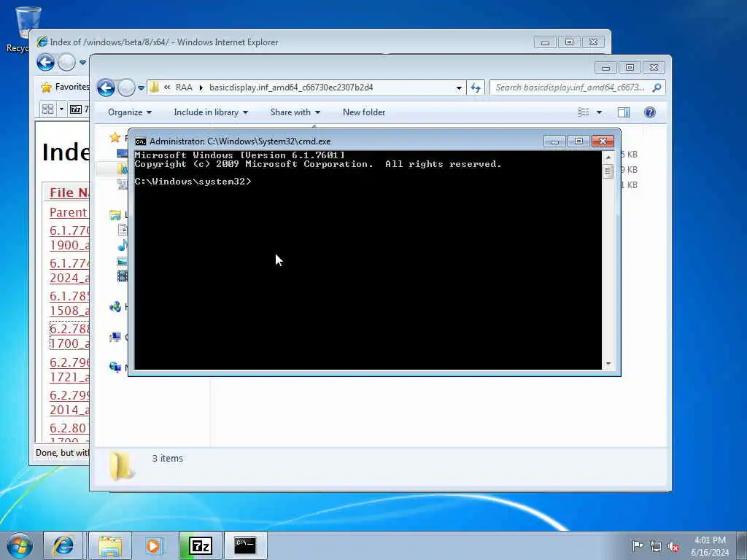747x560 pixels.
Task: Click the New folder button
Action: (x=364, y=112)
